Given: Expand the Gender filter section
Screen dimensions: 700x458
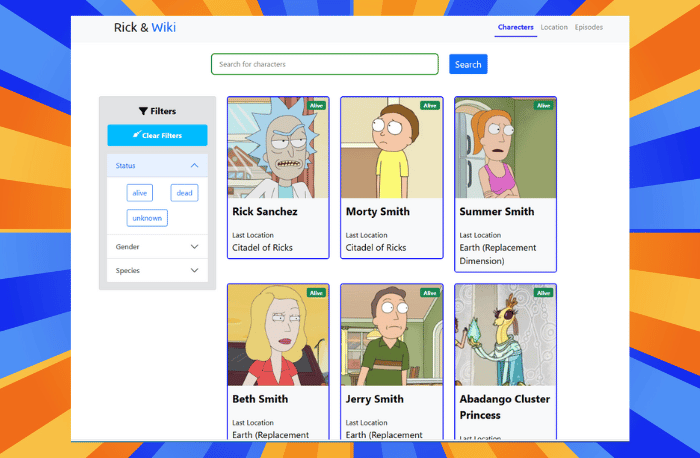Looking at the screenshot, I should point(157,247).
